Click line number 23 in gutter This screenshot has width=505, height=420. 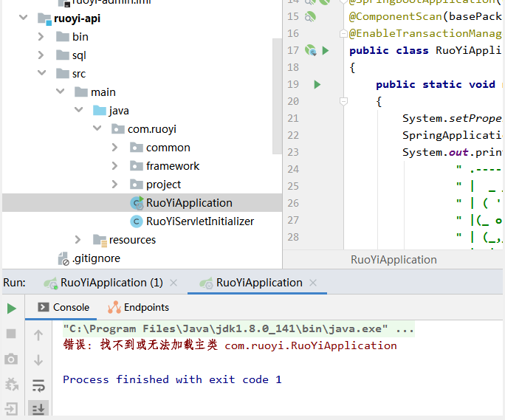tap(293, 152)
